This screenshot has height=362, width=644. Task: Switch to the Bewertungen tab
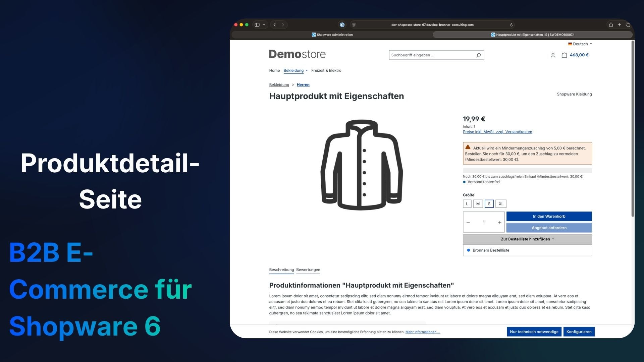click(308, 270)
